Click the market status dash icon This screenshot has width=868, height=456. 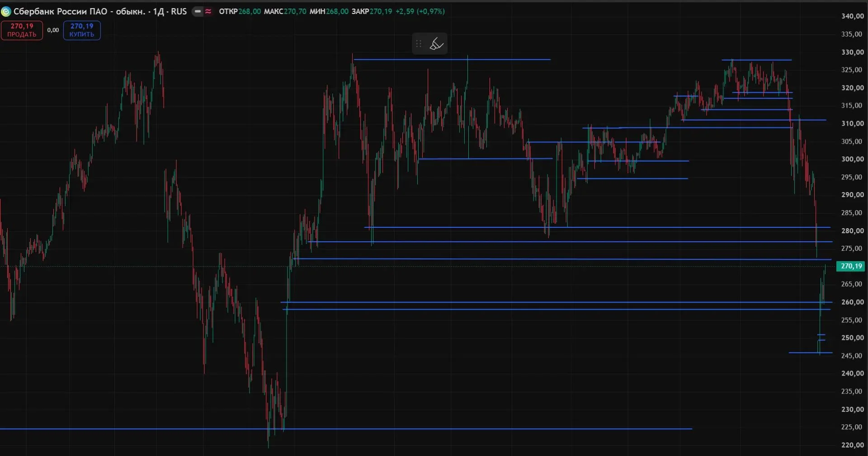198,11
